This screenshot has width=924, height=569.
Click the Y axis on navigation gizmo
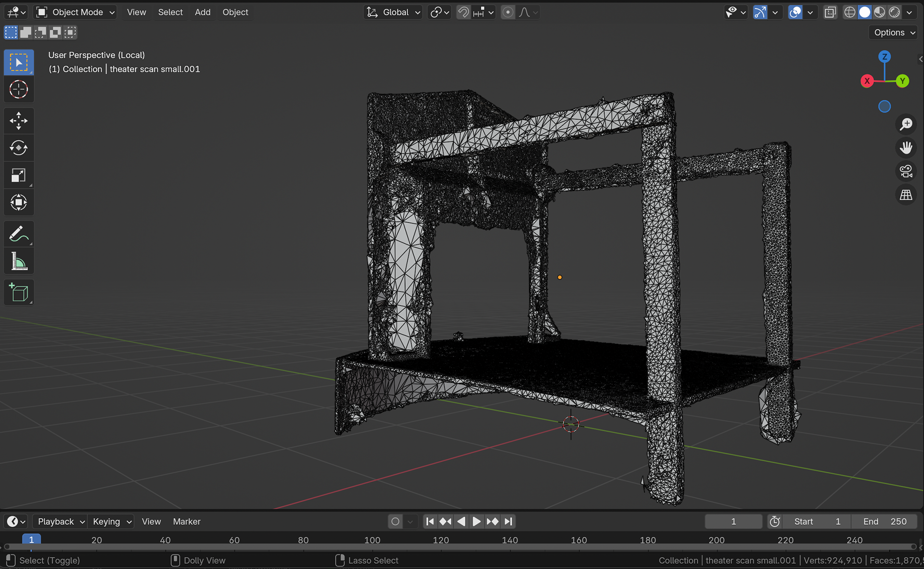(x=903, y=81)
